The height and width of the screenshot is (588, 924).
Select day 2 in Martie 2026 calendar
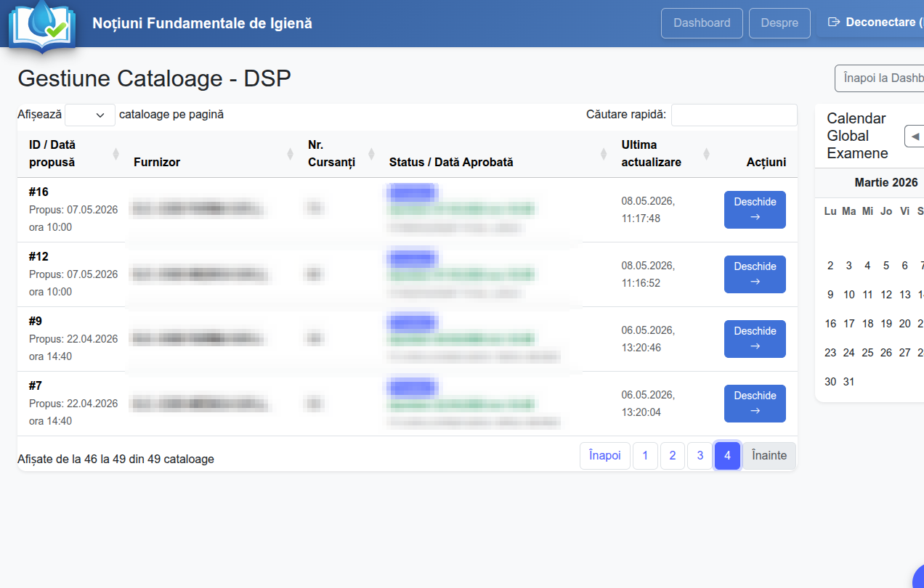coord(830,266)
